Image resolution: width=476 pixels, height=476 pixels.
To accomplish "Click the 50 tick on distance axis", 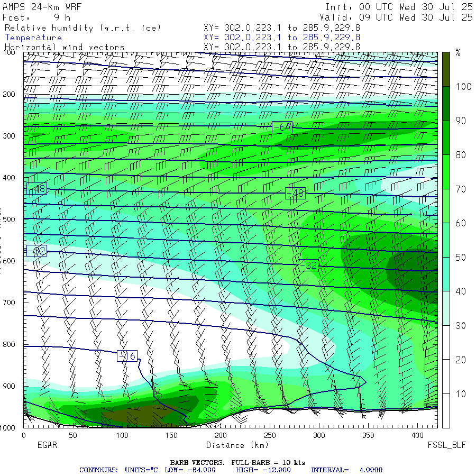I will (73, 435).
